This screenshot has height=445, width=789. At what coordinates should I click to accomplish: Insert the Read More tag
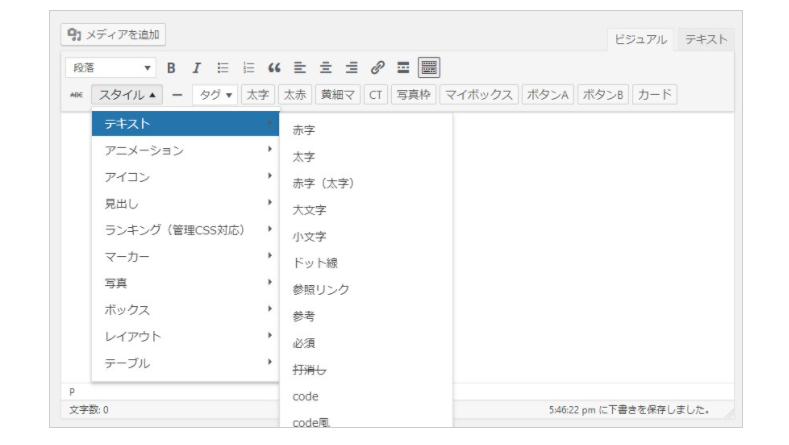[403, 67]
